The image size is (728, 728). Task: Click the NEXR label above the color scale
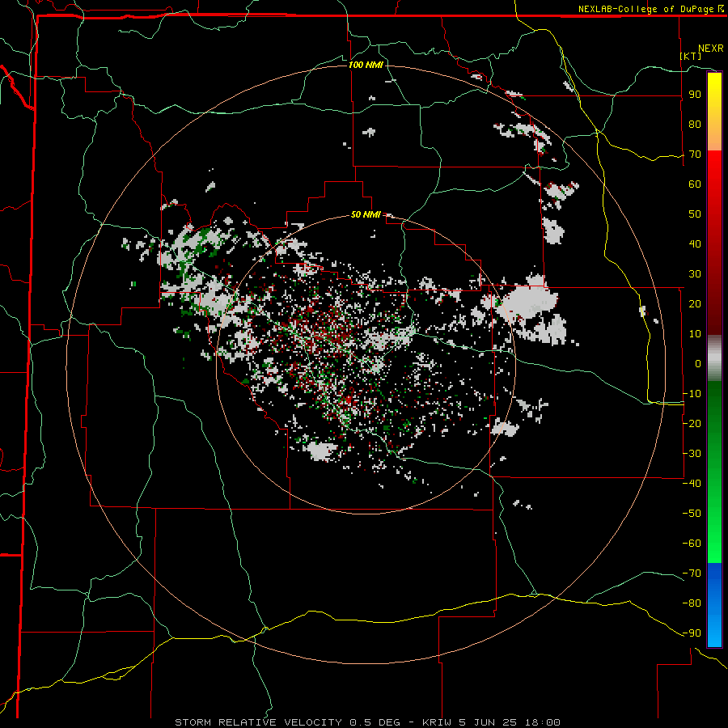click(711, 49)
